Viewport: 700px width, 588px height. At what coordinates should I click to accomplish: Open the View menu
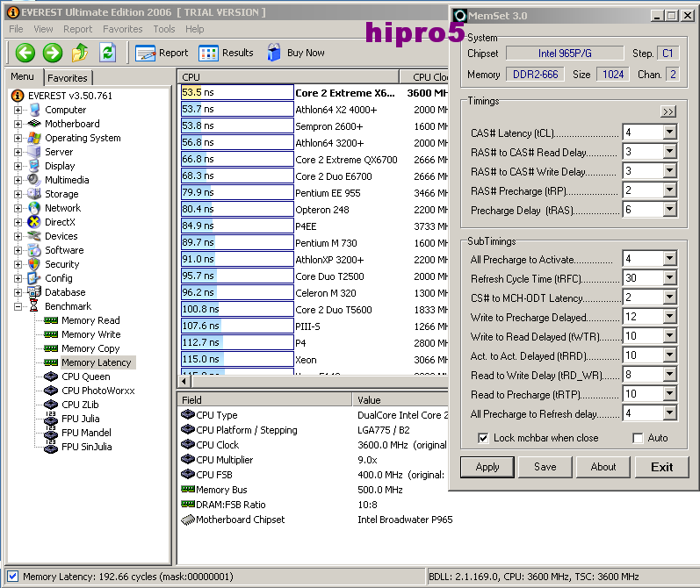pyautogui.click(x=43, y=29)
